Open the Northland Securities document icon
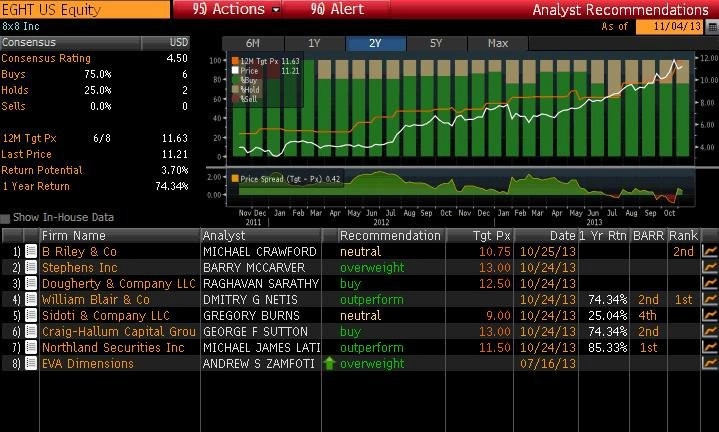 point(31,348)
